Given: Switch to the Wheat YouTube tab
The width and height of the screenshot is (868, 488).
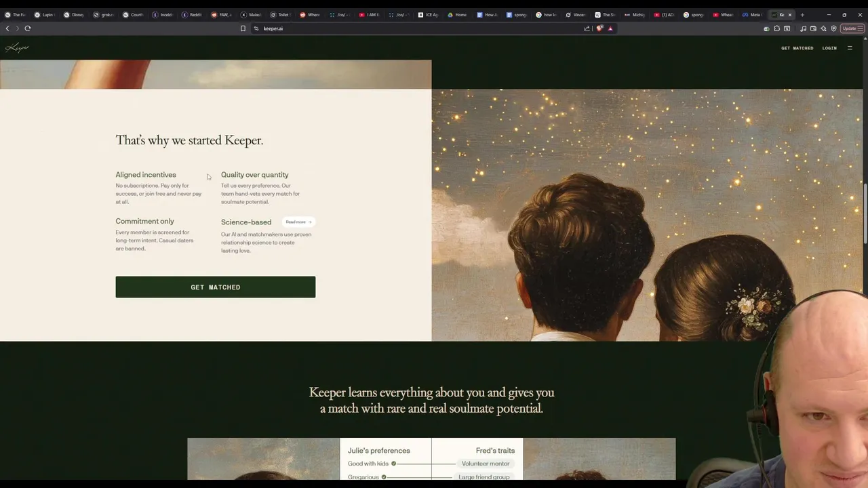Looking at the screenshot, I should (723, 14).
